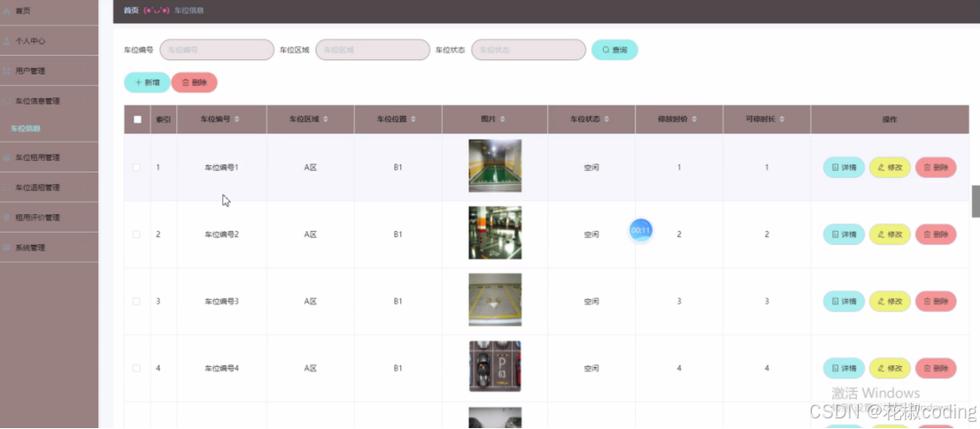The height and width of the screenshot is (429, 980).
Task: Click the 首页 home icon in sidebar
Action: pos(7,11)
